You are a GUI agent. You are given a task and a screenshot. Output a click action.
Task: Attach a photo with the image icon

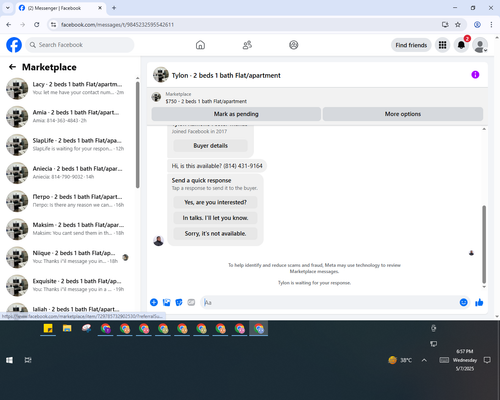click(x=166, y=302)
